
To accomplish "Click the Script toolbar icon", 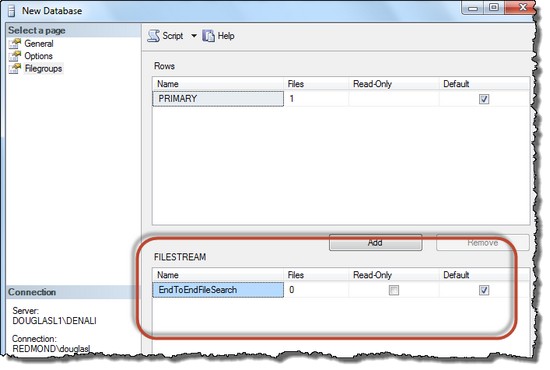I will pyautogui.click(x=153, y=36).
